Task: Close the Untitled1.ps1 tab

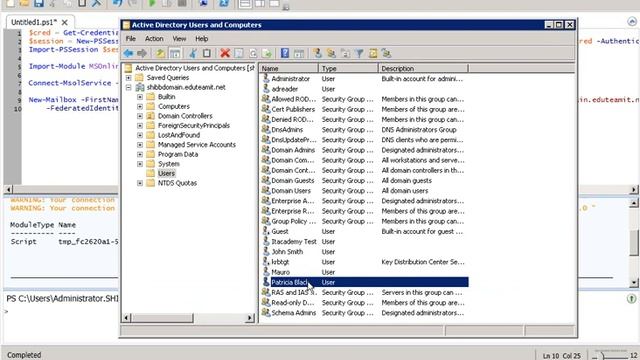Action: [64, 22]
